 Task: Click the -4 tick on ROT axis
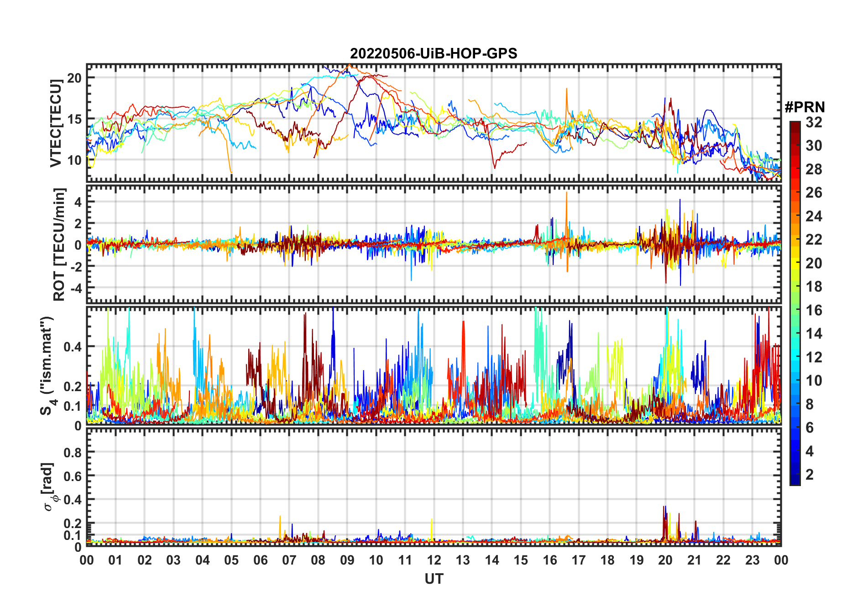pos(76,288)
